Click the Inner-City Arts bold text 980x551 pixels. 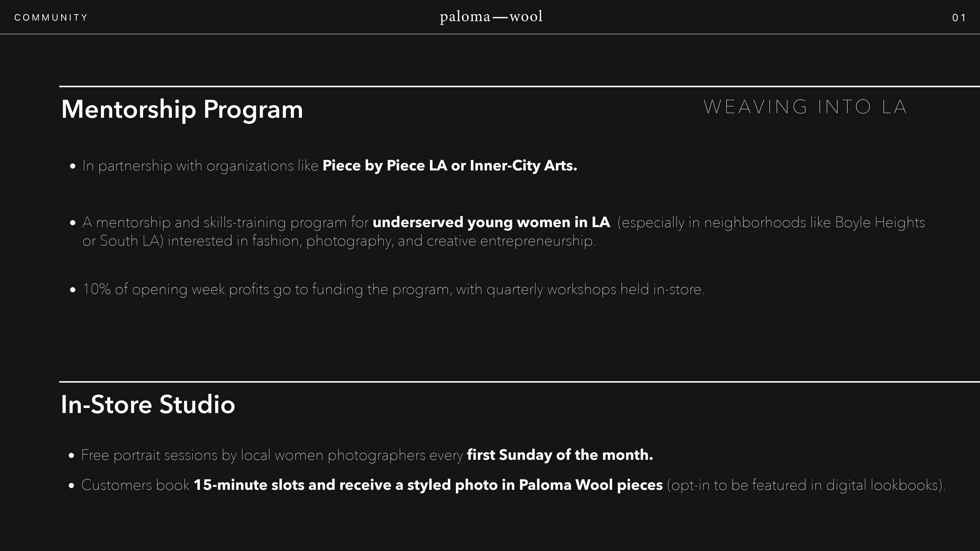point(523,166)
